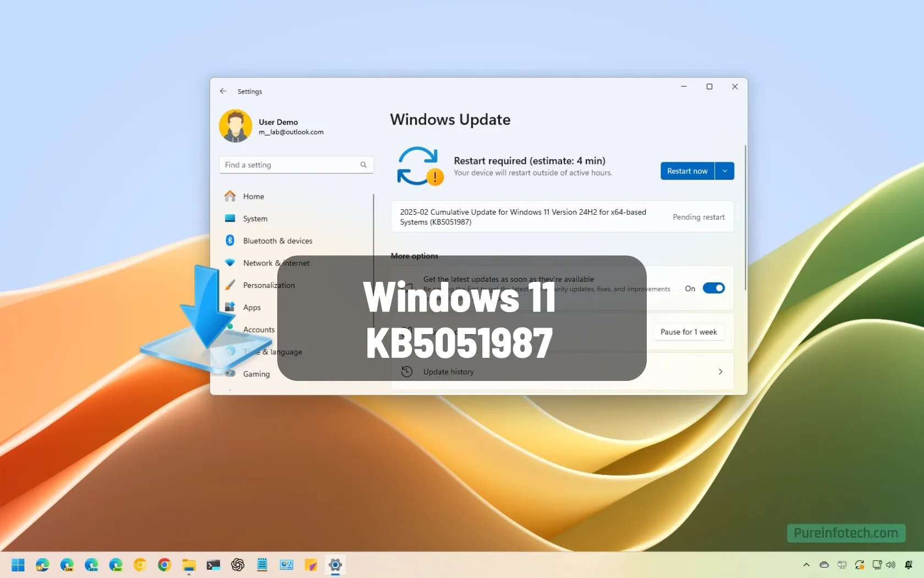Launch Microsoft Edge from the taskbar
The height and width of the screenshot is (578, 924).
point(42,565)
